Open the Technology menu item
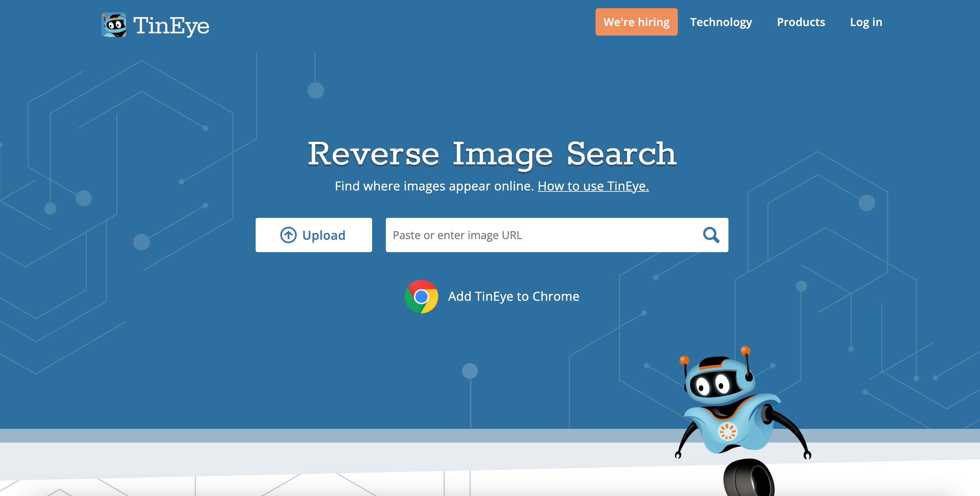 tap(721, 22)
